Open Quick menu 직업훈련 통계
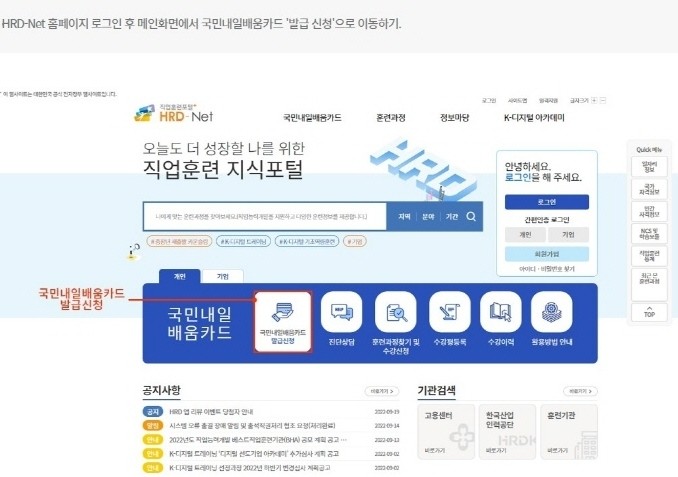 (649, 256)
